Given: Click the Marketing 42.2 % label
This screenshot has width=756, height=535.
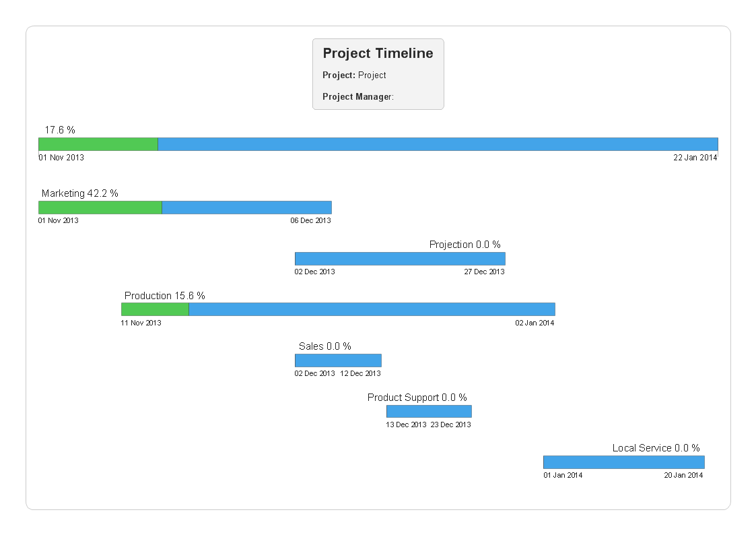Looking at the screenshot, I should 79,193.
